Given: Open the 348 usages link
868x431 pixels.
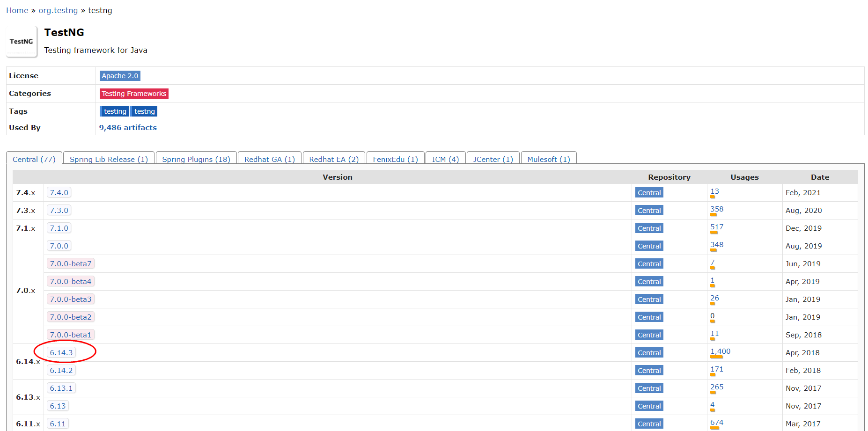Looking at the screenshot, I should tap(717, 245).
